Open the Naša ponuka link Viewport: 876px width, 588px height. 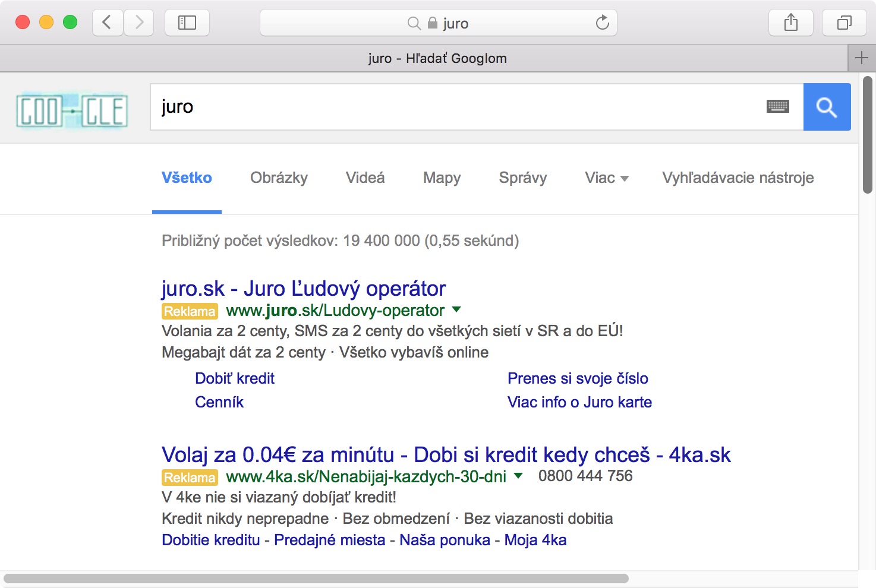click(445, 540)
